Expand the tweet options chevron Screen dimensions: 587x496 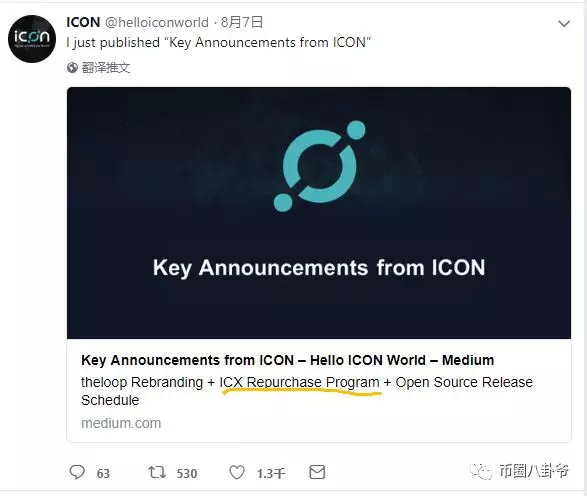(564, 24)
